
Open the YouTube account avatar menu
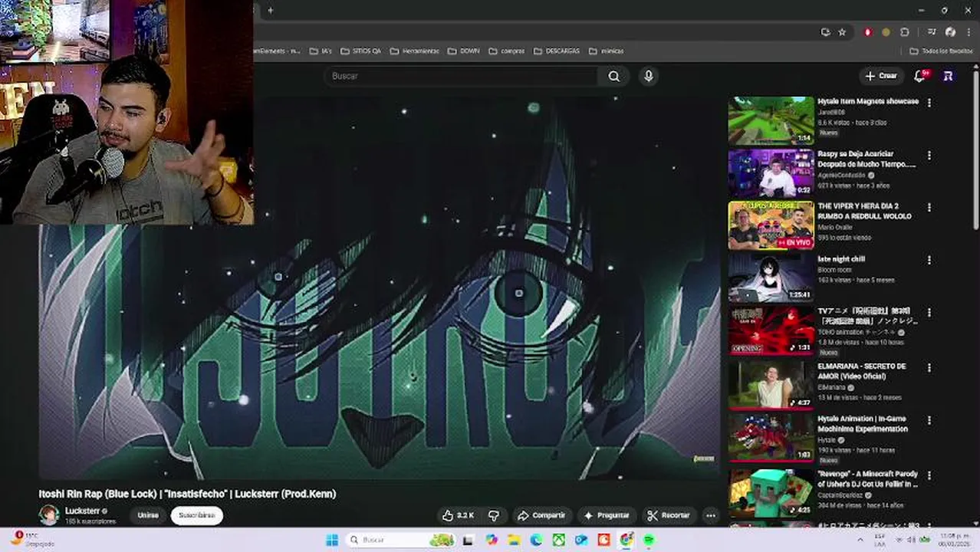coord(949,76)
